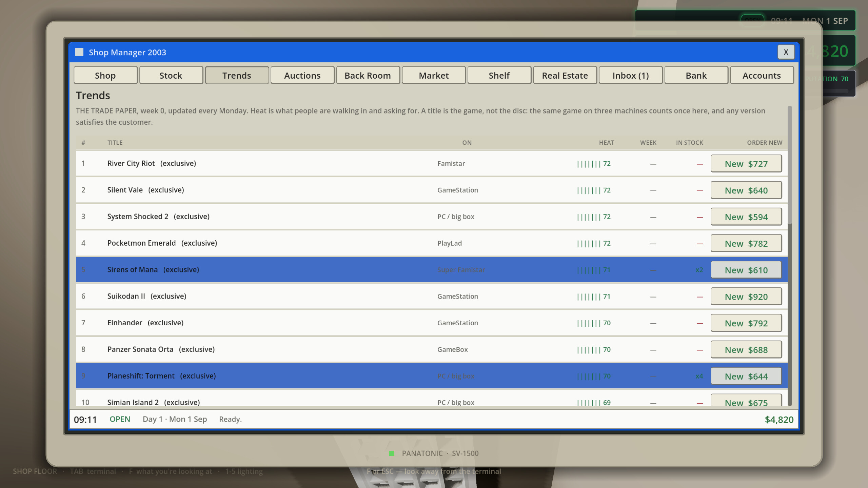
Task: Open the Shop tab
Action: [x=105, y=75]
